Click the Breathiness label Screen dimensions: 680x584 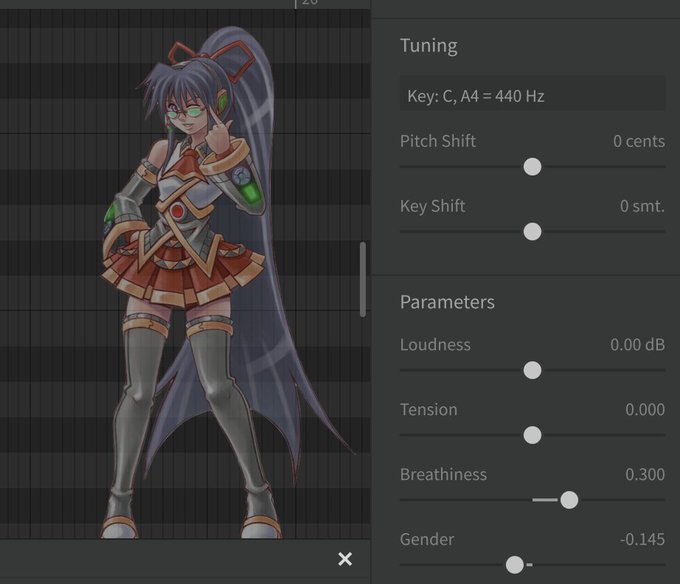(443, 474)
